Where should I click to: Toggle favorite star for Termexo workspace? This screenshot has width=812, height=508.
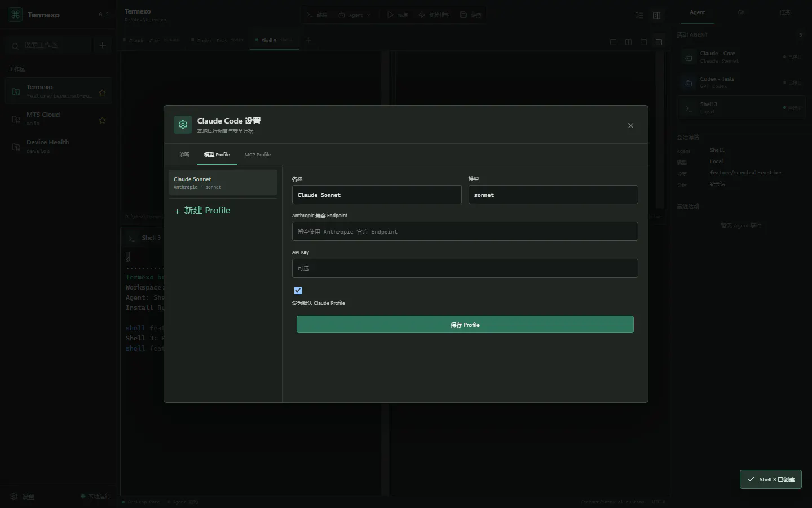(102, 93)
